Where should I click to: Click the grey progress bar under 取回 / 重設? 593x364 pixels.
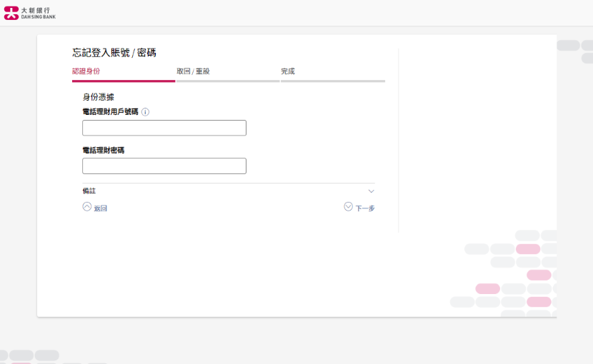tap(228, 81)
